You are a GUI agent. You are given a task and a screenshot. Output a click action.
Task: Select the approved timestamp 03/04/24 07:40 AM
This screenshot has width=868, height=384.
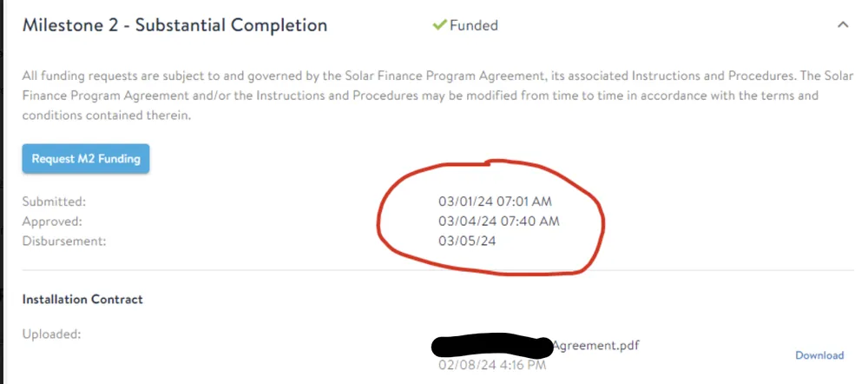498,221
